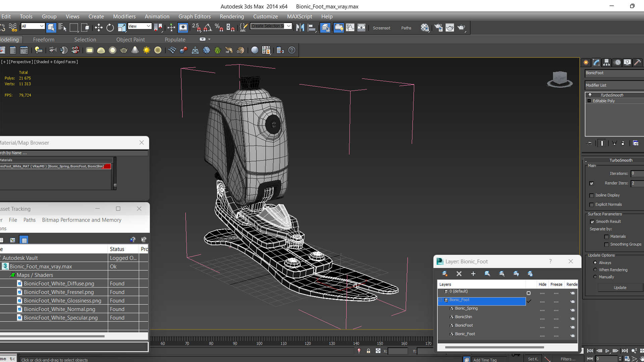Screen dimensions: 644x362
Task: Click the Iterations value field
Action: pos(637,174)
